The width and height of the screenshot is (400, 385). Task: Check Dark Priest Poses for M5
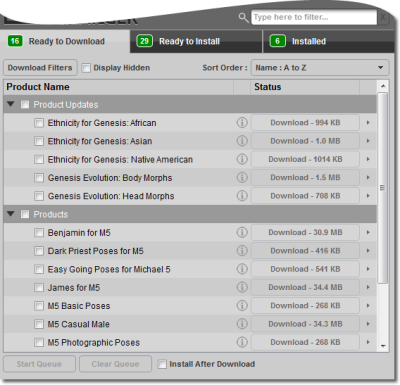pyautogui.click(x=39, y=251)
